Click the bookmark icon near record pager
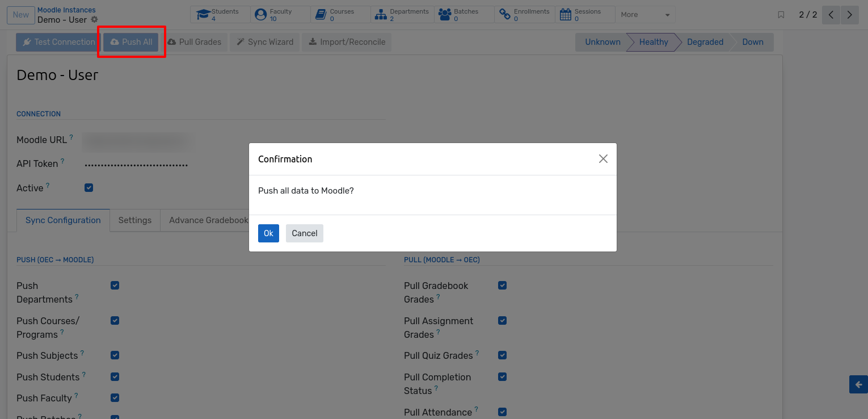Viewport: 868px width, 419px height. [781, 15]
